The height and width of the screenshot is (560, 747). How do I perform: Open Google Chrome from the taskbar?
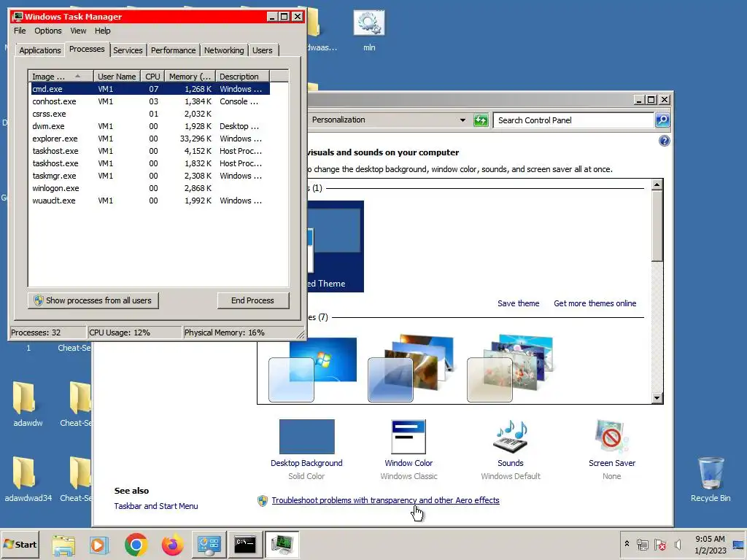click(136, 545)
